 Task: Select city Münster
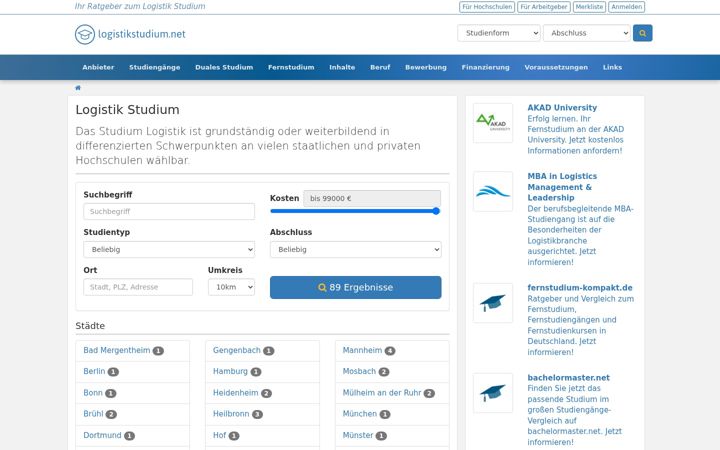coord(358,435)
